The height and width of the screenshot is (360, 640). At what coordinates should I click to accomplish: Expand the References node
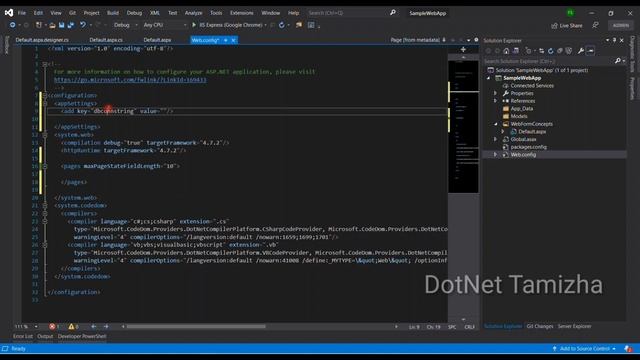point(496,101)
